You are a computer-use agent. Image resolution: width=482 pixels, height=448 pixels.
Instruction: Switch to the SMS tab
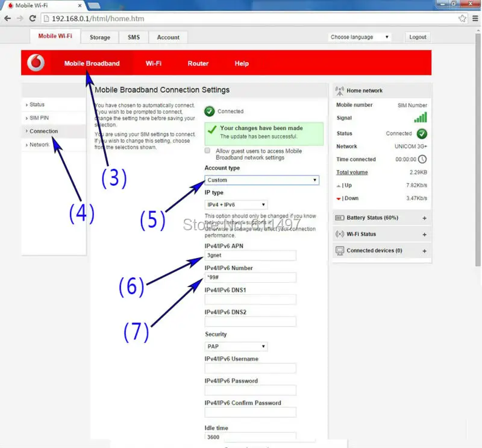point(134,37)
